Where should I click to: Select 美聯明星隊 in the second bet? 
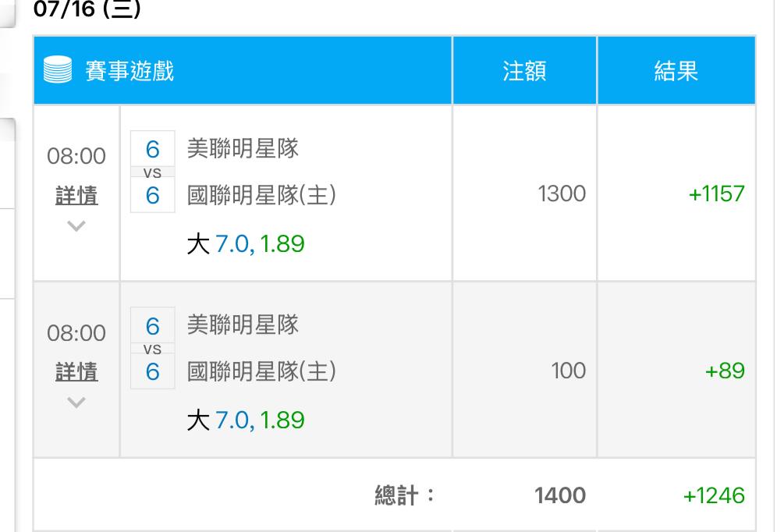(x=243, y=325)
